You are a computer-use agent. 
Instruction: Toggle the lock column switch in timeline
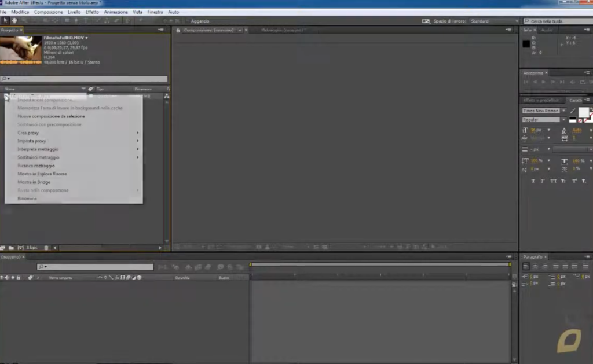pos(18,277)
